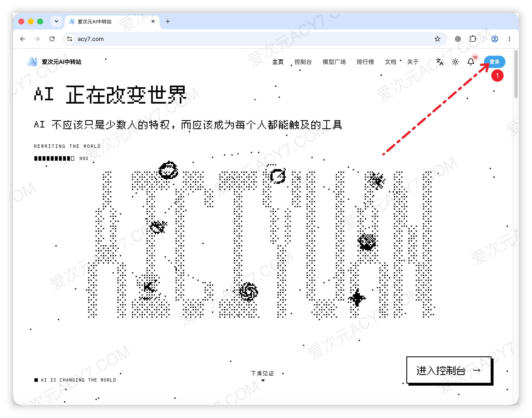Open site information icon in address bar
The height and width of the screenshot is (418, 532).
70,39
